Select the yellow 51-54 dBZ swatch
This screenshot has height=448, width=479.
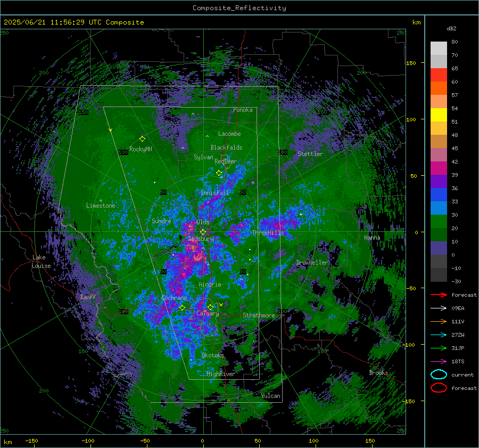(439, 115)
